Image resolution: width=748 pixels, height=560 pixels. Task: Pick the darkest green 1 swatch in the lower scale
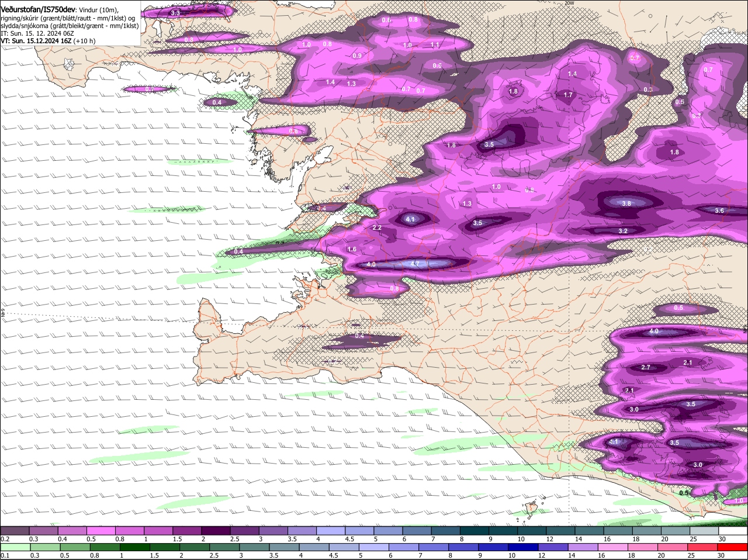pyautogui.click(x=135, y=547)
